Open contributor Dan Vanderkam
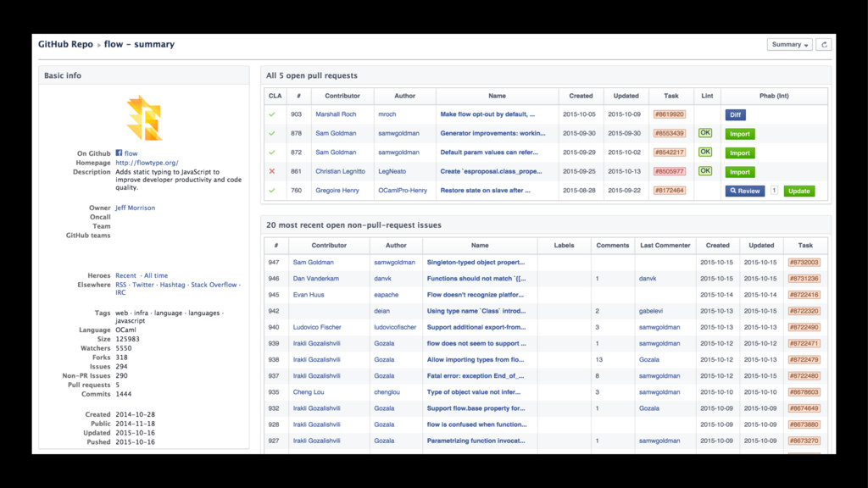The width and height of the screenshot is (868, 488). pyautogui.click(x=315, y=278)
